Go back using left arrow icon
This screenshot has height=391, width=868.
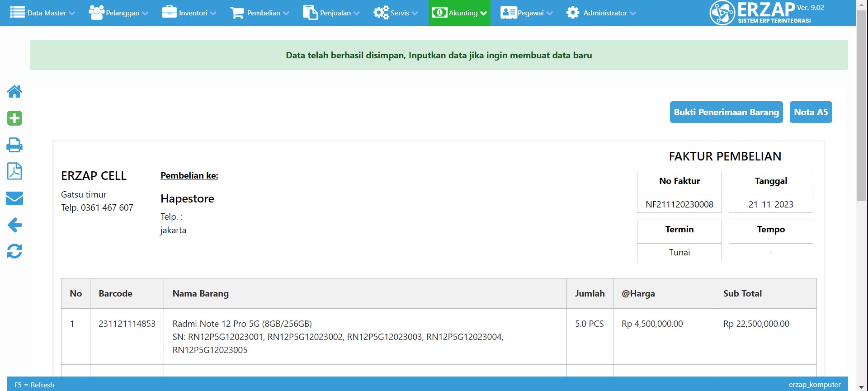click(14, 225)
